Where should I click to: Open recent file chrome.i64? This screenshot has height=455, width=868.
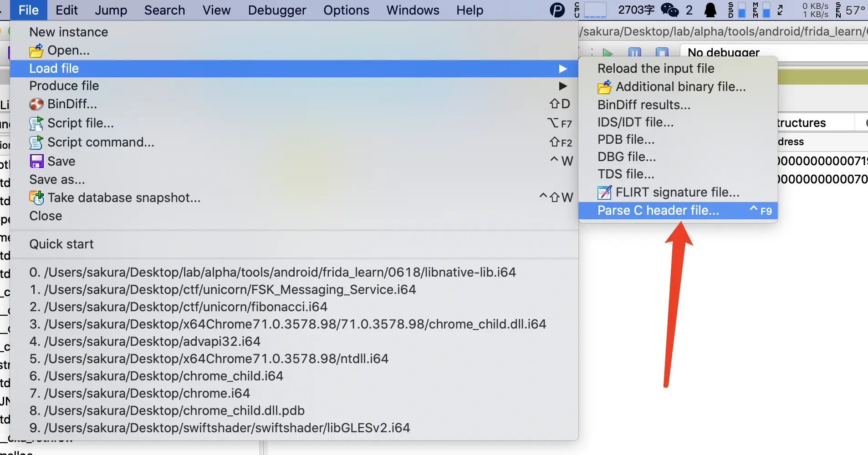coord(294,394)
